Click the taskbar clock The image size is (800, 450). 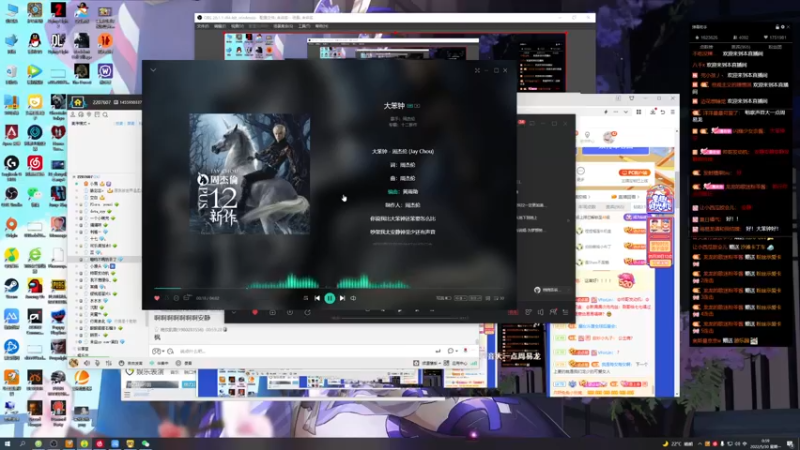click(768, 443)
